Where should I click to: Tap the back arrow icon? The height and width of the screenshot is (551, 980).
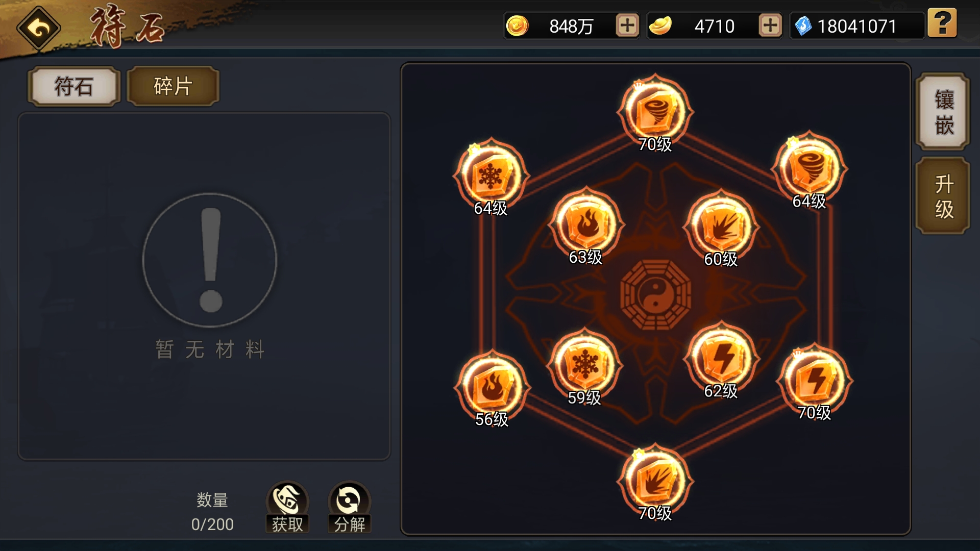39,28
